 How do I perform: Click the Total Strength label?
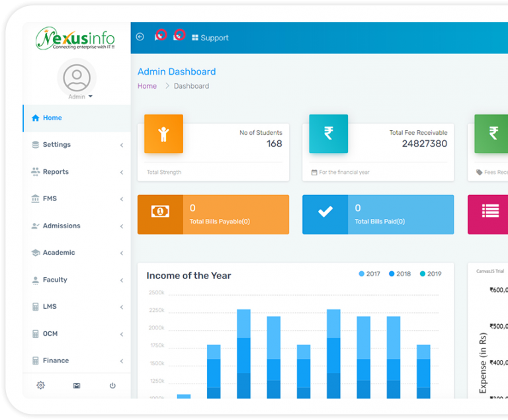[x=164, y=173]
